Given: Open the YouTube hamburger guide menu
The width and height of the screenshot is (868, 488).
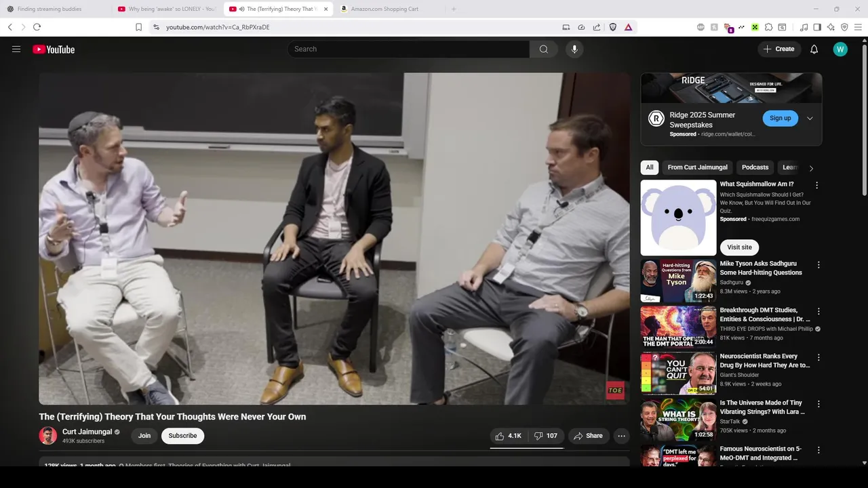Looking at the screenshot, I should click(x=16, y=49).
